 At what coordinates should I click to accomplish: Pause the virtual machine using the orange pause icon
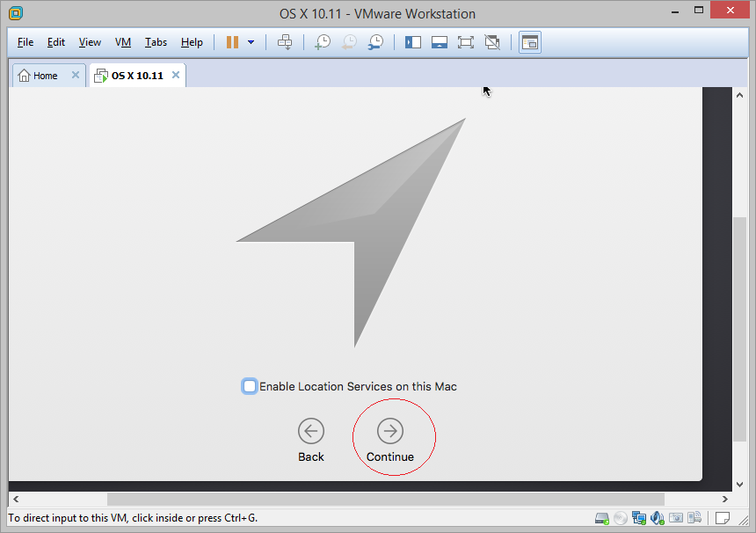pos(232,42)
